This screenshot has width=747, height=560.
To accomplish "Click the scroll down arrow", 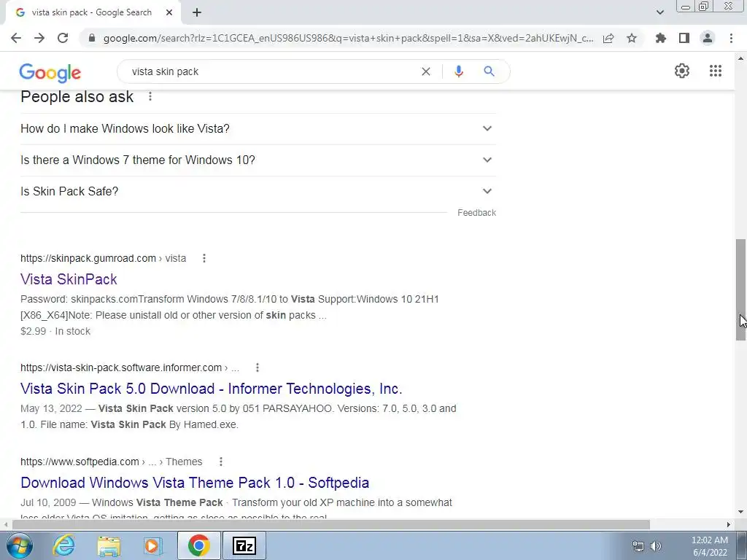I will point(741,512).
